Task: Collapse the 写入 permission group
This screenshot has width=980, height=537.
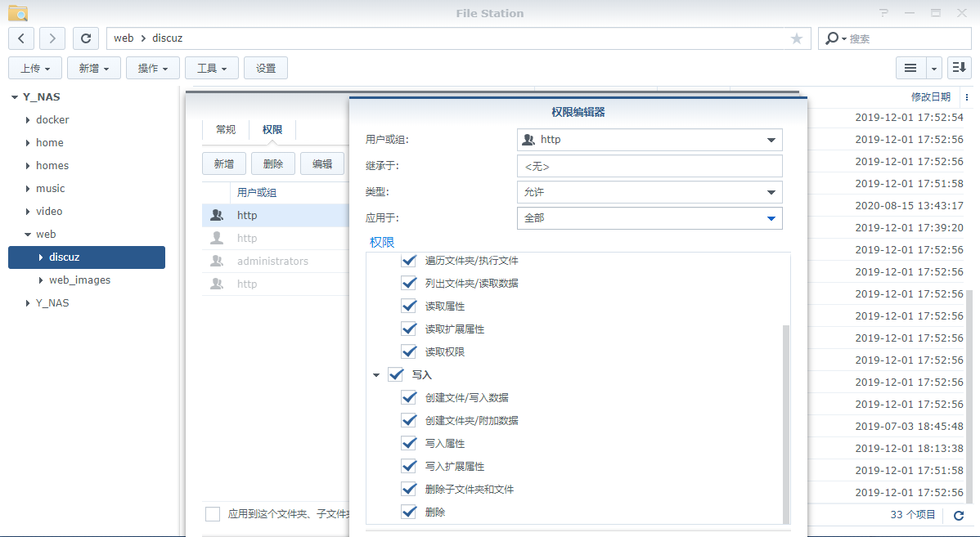Action: pos(376,375)
